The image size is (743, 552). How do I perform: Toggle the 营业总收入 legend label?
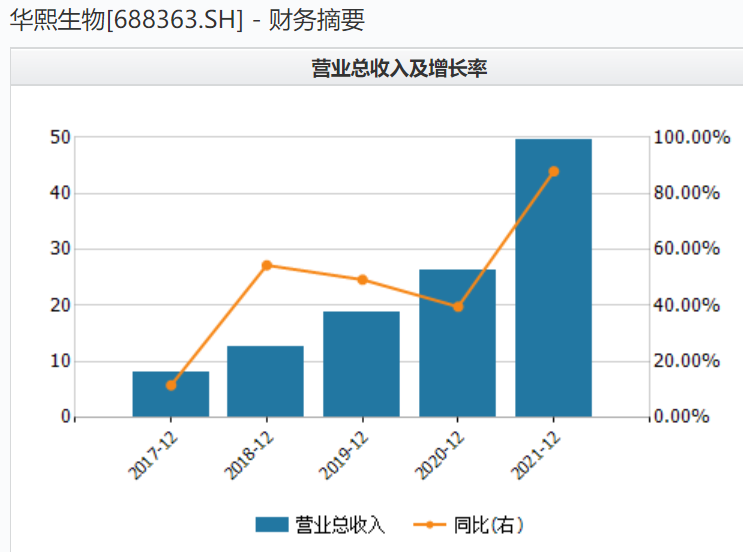click(339, 525)
